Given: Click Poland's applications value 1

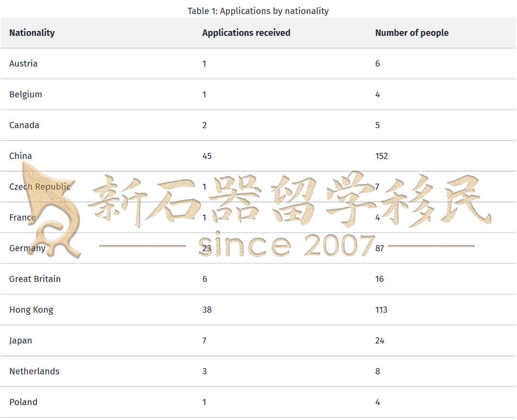Looking at the screenshot, I should point(204,402).
